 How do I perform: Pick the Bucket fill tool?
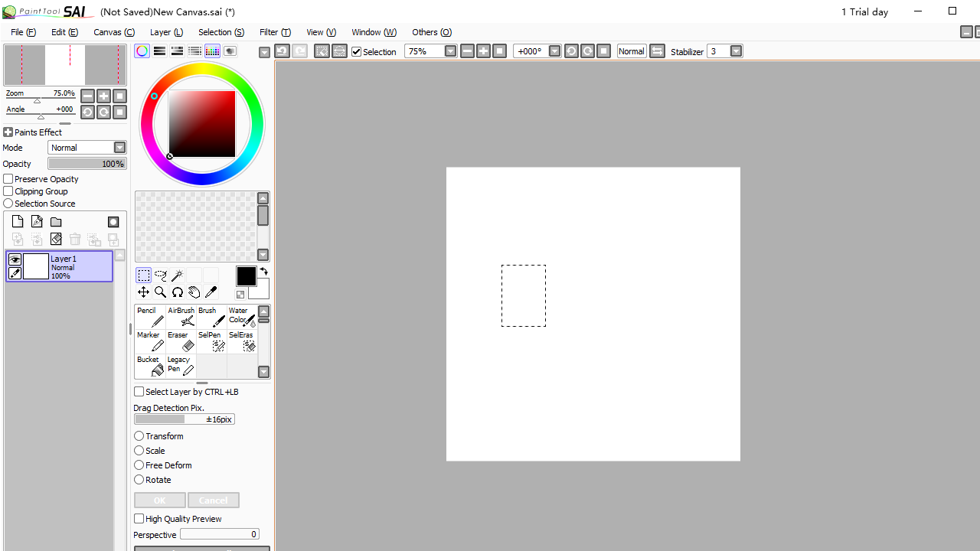(x=149, y=368)
